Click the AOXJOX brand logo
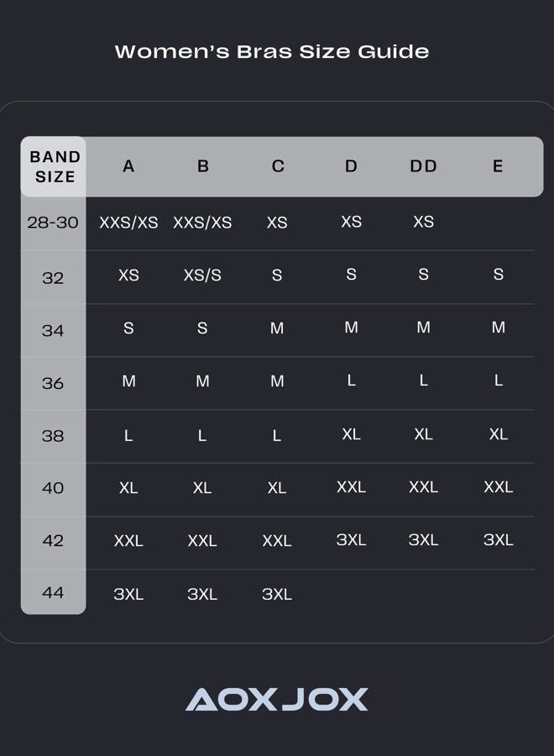Image resolution: width=554 pixels, height=756 pixels. coord(276,699)
